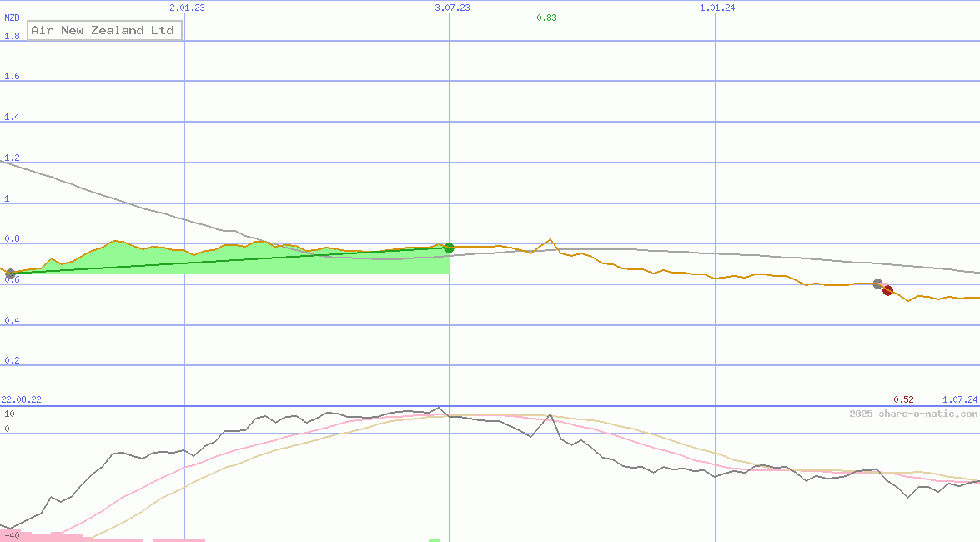Click the 0.4 price axis label
Screen dimensions: 980x542
12,320
